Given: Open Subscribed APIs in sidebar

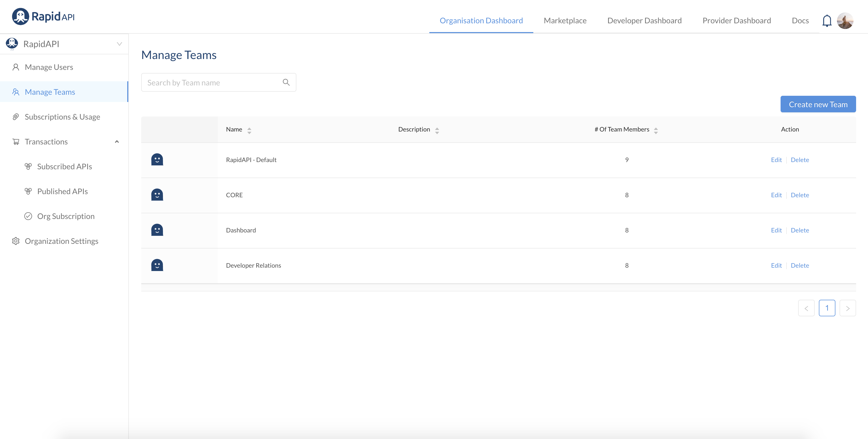Looking at the screenshot, I should coord(64,166).
